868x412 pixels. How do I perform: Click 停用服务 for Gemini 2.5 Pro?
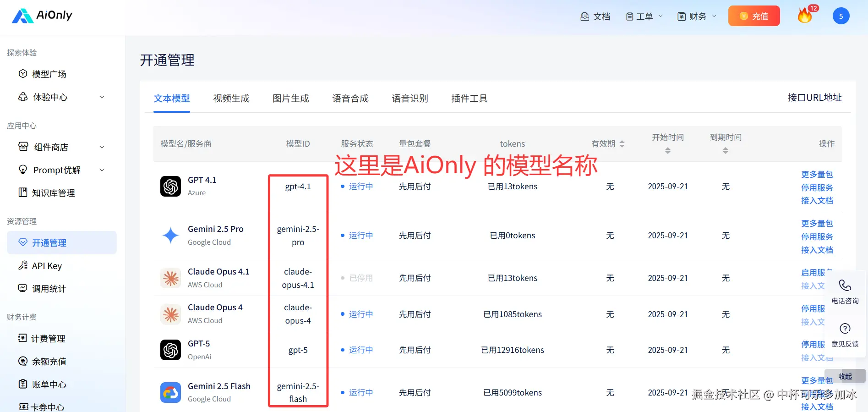pyautogui.click(x=817, y=237)
